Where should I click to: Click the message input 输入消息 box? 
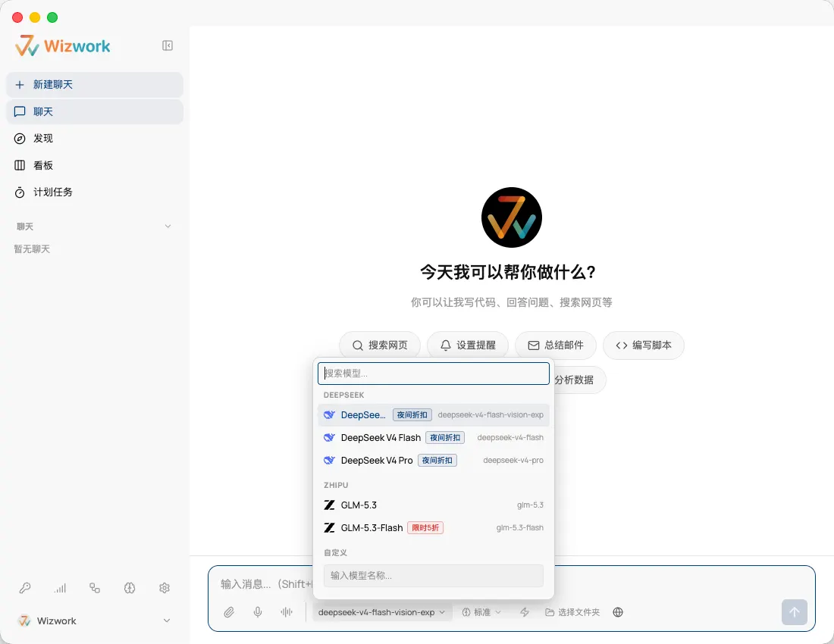266,584
